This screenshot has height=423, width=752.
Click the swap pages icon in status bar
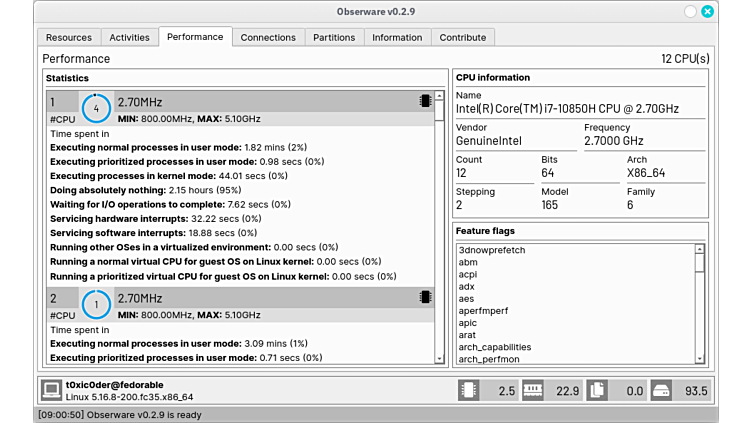597,390
